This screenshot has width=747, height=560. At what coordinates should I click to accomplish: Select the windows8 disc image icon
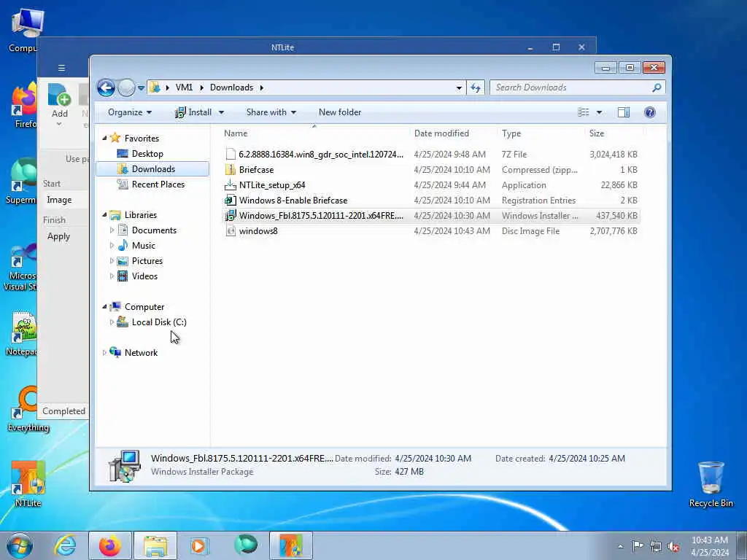coord(231,231)
